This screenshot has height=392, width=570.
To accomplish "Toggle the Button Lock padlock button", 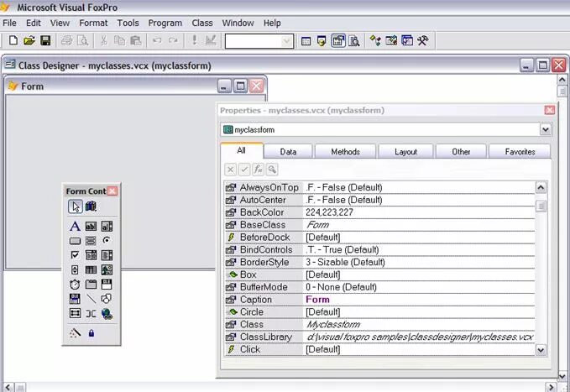I will pos(92,332).
